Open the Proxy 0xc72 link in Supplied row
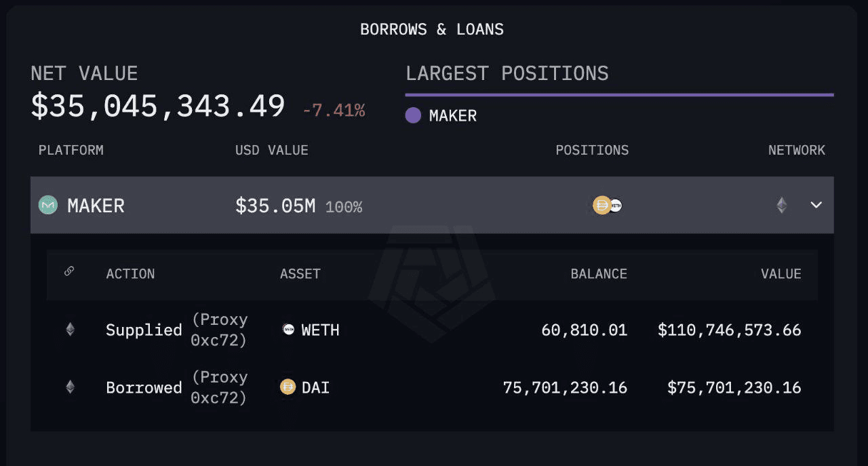868x466 pixels. point(219,330)
